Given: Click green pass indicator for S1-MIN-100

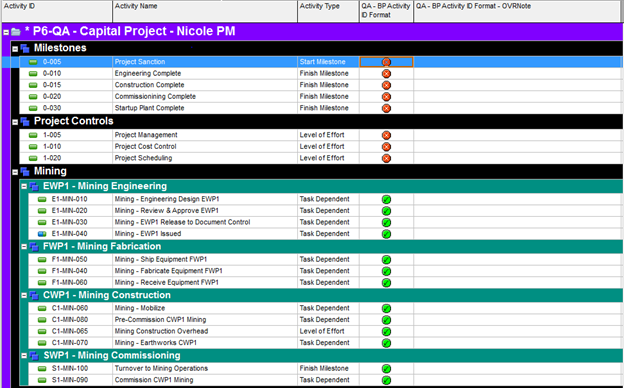Looking at the screenshot, I should click(386, 369).
